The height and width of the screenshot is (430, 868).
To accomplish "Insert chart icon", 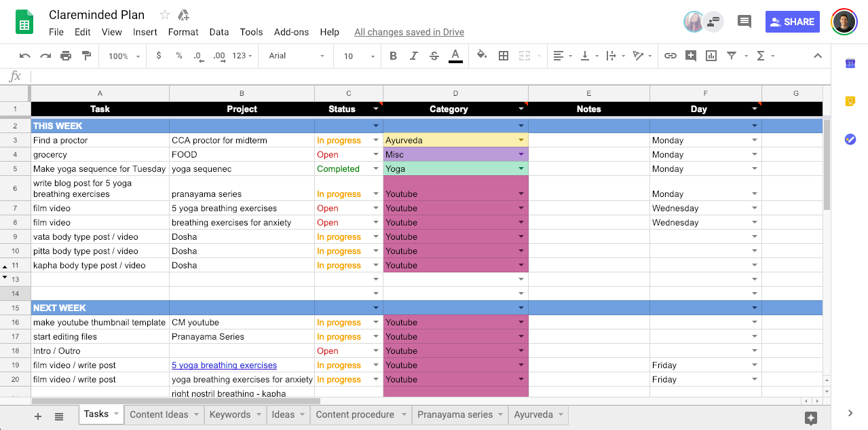I will point(711,56).
